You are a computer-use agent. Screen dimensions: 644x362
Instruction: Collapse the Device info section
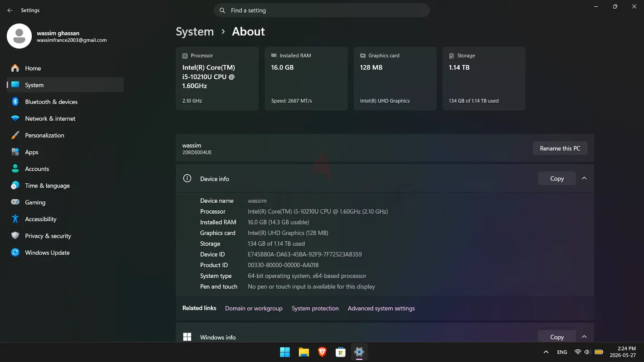[x=584, y=178]
